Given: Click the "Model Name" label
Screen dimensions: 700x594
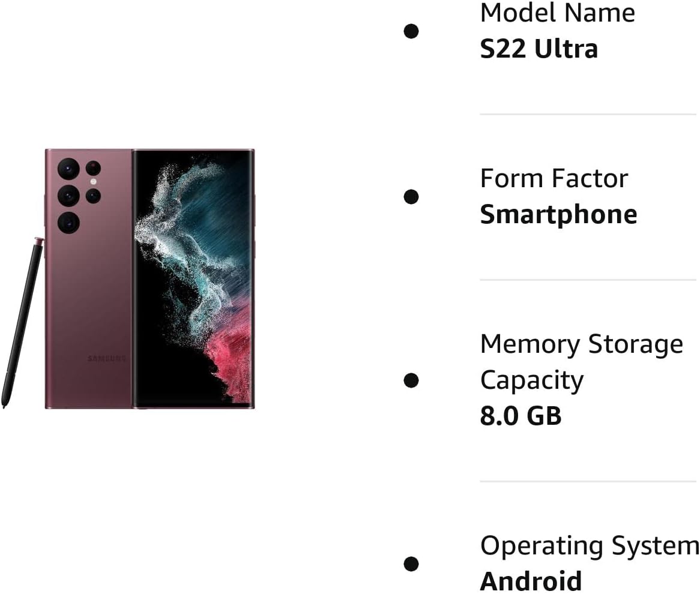Looking at the screenshot, I should [557, 13].
